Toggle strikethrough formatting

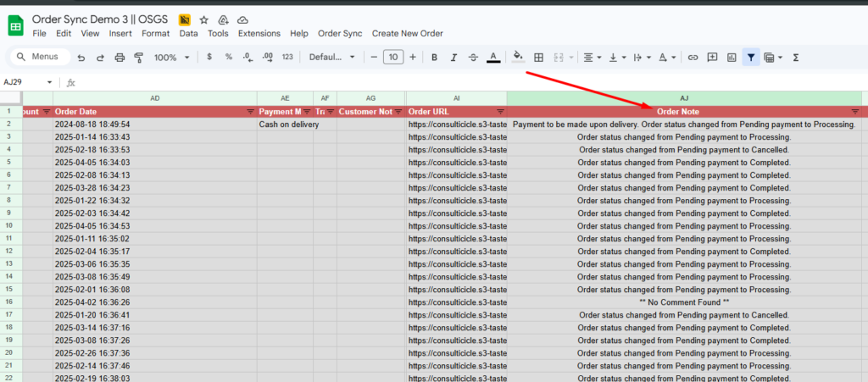tap(473, 57)
